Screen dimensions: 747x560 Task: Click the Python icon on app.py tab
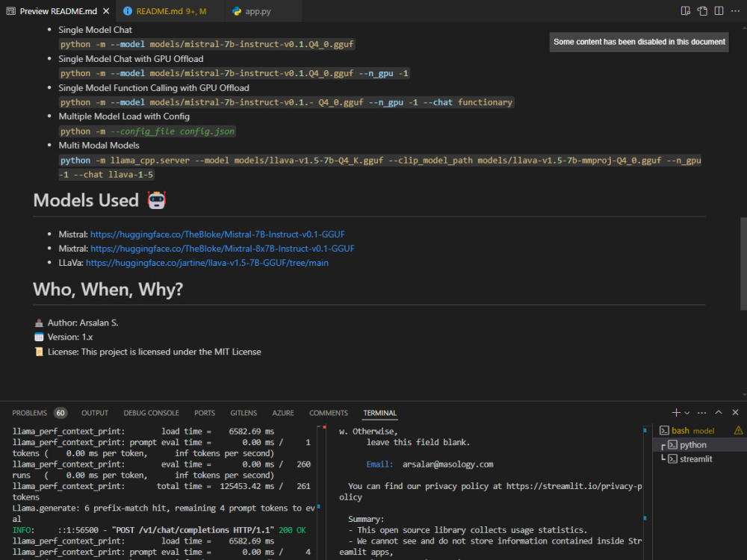coord(237,11)
